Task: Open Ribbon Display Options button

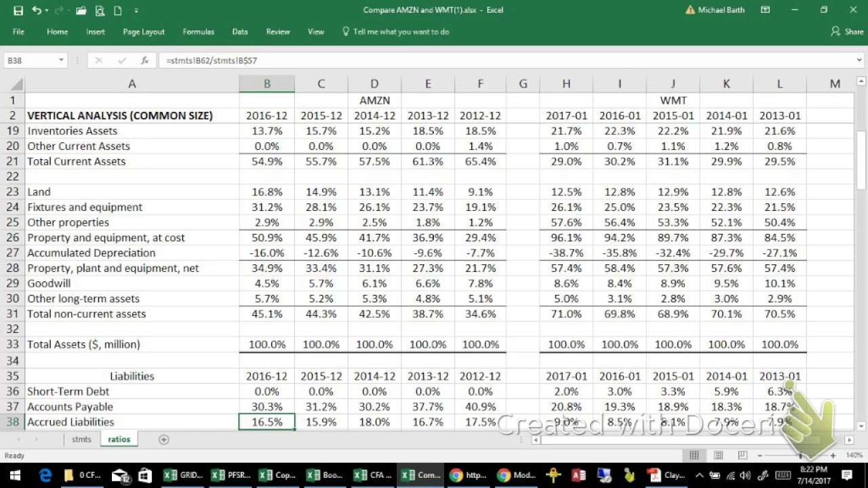Action: pos(765,10)
